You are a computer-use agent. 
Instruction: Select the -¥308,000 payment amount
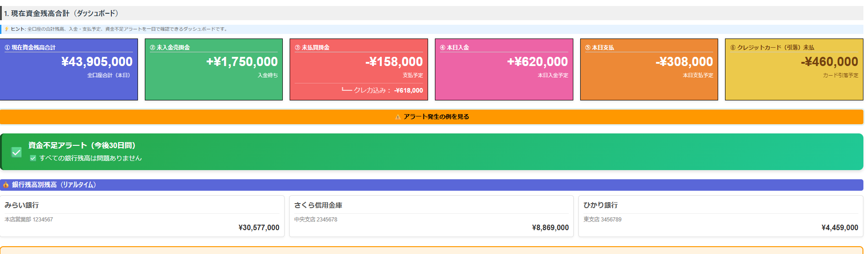click(x=684, y=61)
